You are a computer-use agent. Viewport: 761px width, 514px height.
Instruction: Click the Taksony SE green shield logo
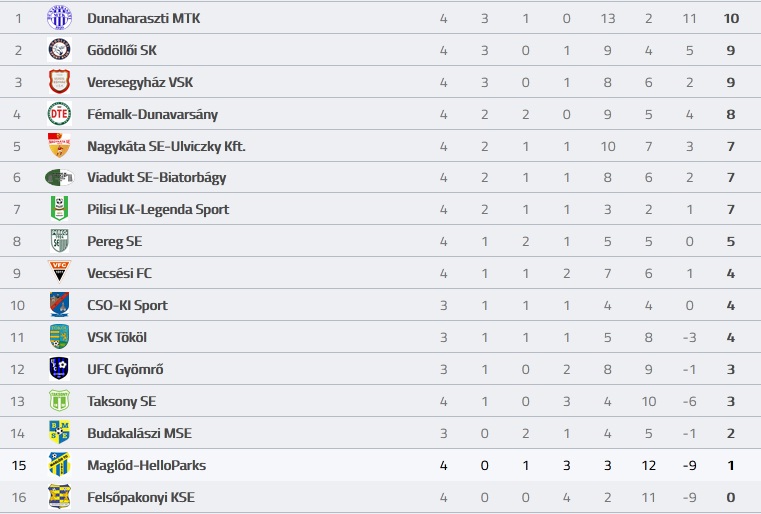click(x=59, y=400)
